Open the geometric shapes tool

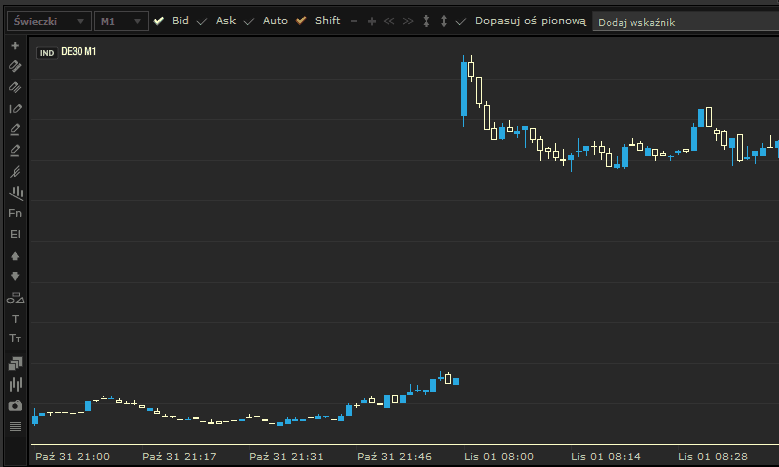click(x=15, y=298)
